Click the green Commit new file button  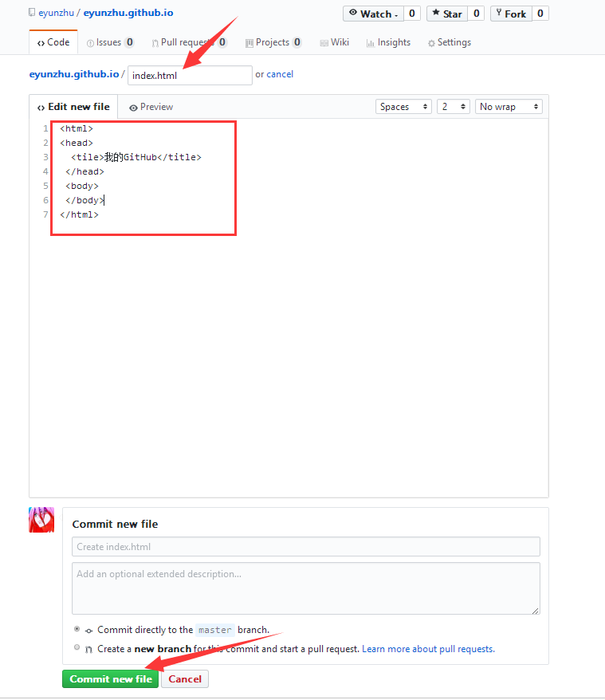tap(111, 679)
